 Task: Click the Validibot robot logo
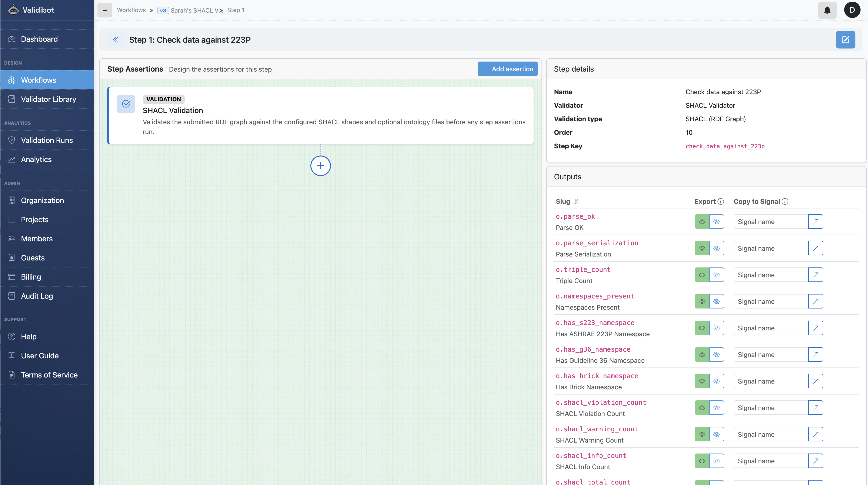pos(13,10)
